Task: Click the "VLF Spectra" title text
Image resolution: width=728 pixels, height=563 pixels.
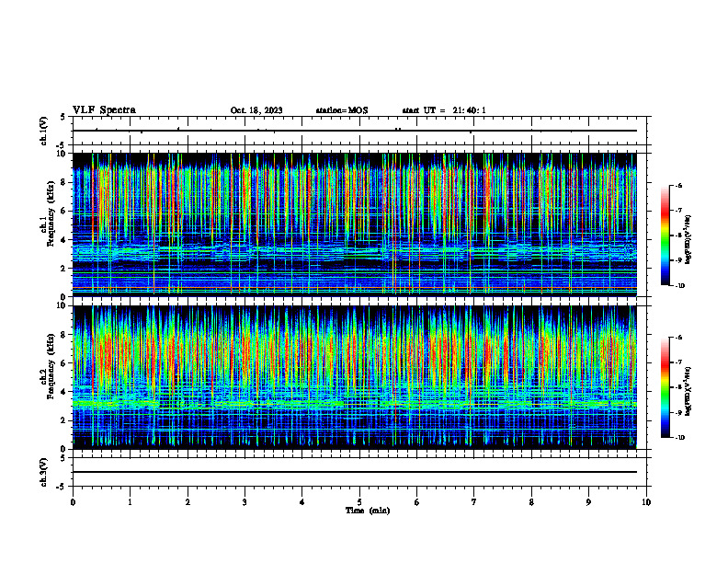Action: point(104,110)
